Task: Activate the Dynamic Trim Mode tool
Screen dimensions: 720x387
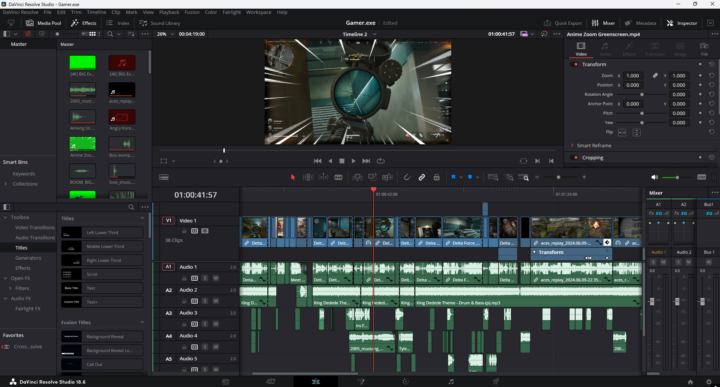Action: pyautogui.click(x=323, y=177)
